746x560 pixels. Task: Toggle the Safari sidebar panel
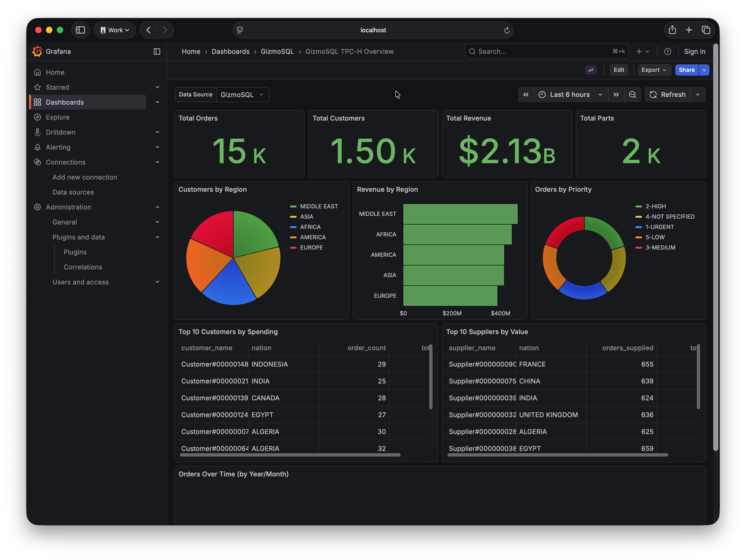80,30
